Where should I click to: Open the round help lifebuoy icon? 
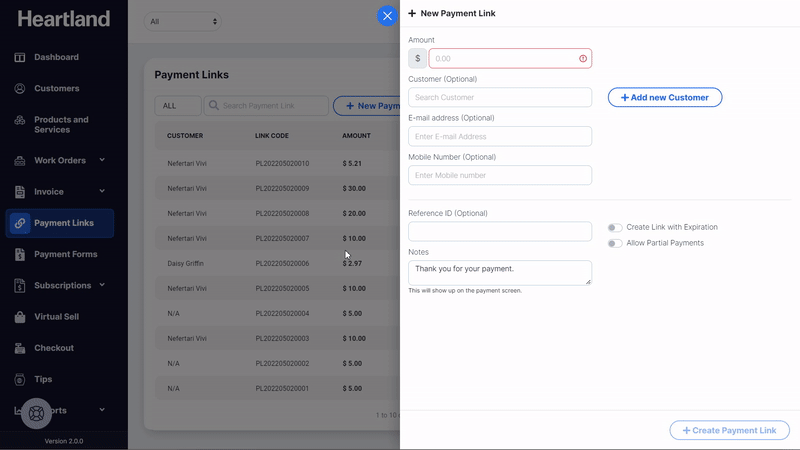click(37, 412)
